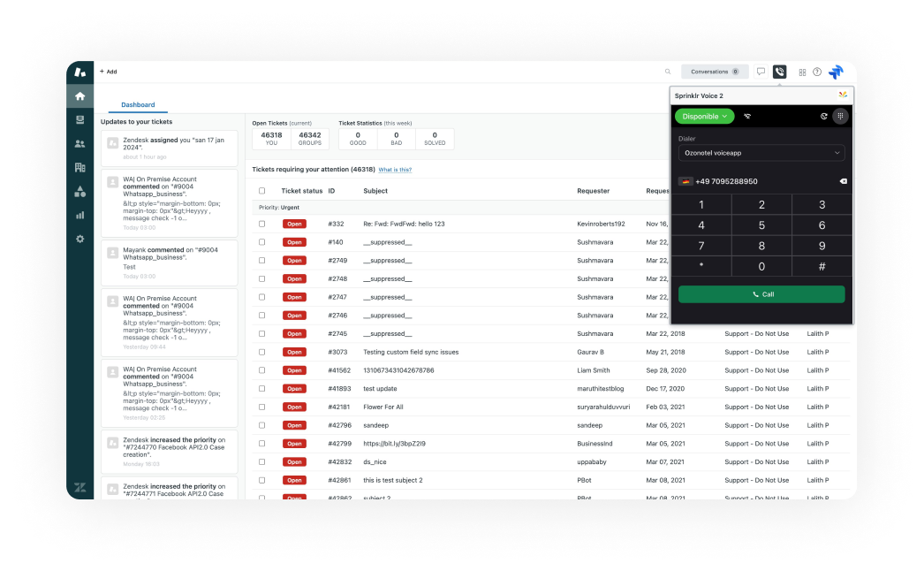
Task: Open the Admin gear icon in sidebar
Action: (80, 239)
